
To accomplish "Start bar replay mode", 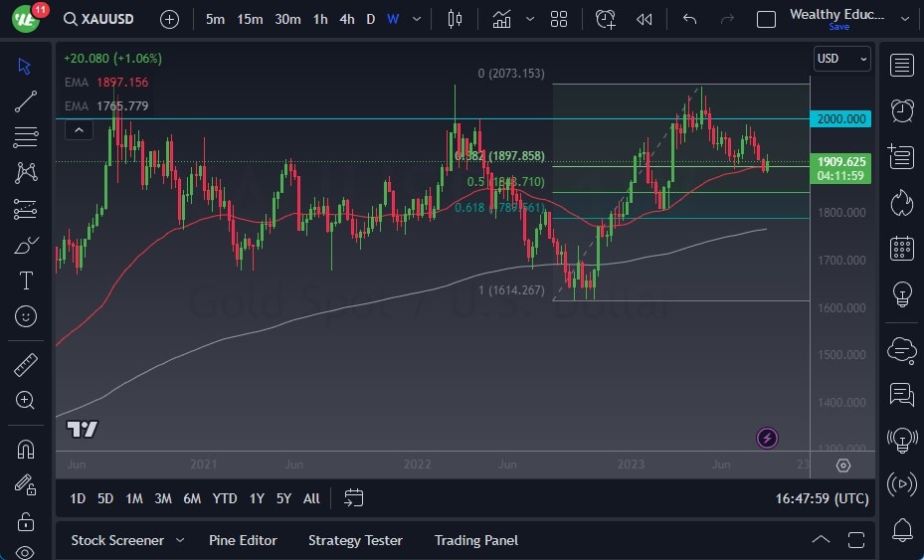I will coord(645,20).
